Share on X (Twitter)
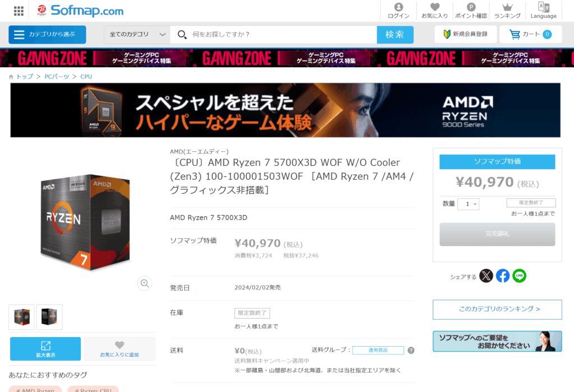 coord(486,276)
